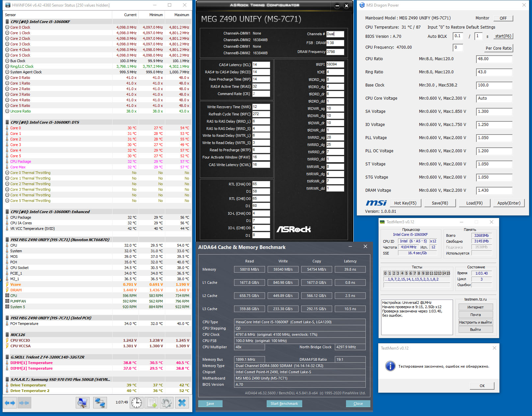Close the ASRock Timing Configurator window
Screen dimensions: 532x416
coord(346,6)
